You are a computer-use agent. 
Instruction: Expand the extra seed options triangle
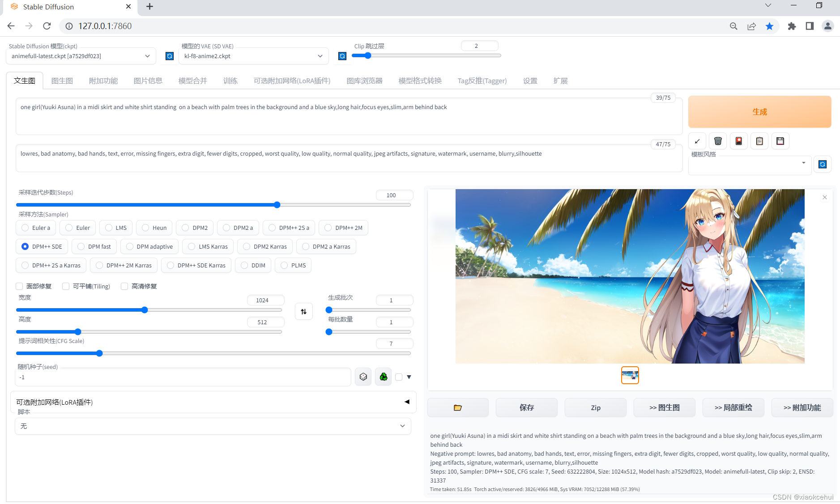click(409, 377)
